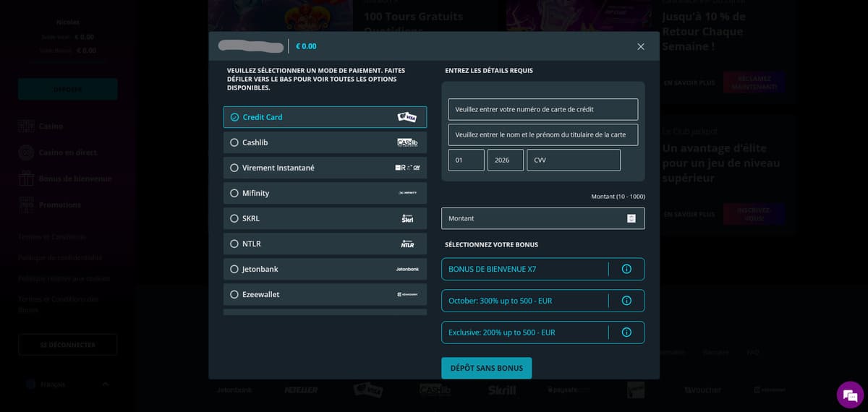The width and height of the screenshot is (868, 412).
Task: Click the amount stepper arrows
Action: 631,218
